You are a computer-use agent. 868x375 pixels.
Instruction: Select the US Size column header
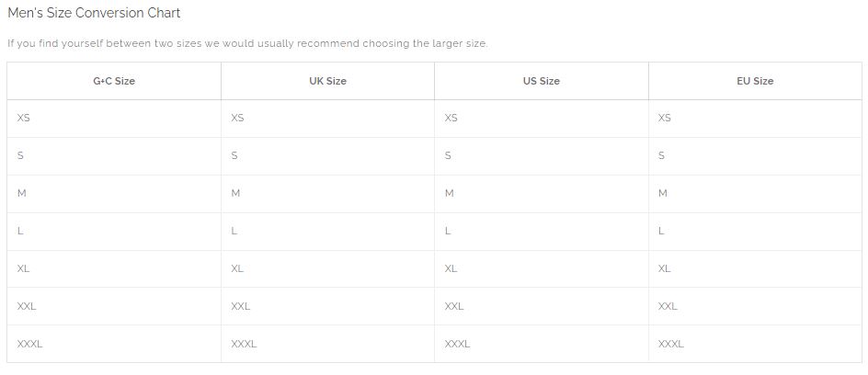pos(541,81)
